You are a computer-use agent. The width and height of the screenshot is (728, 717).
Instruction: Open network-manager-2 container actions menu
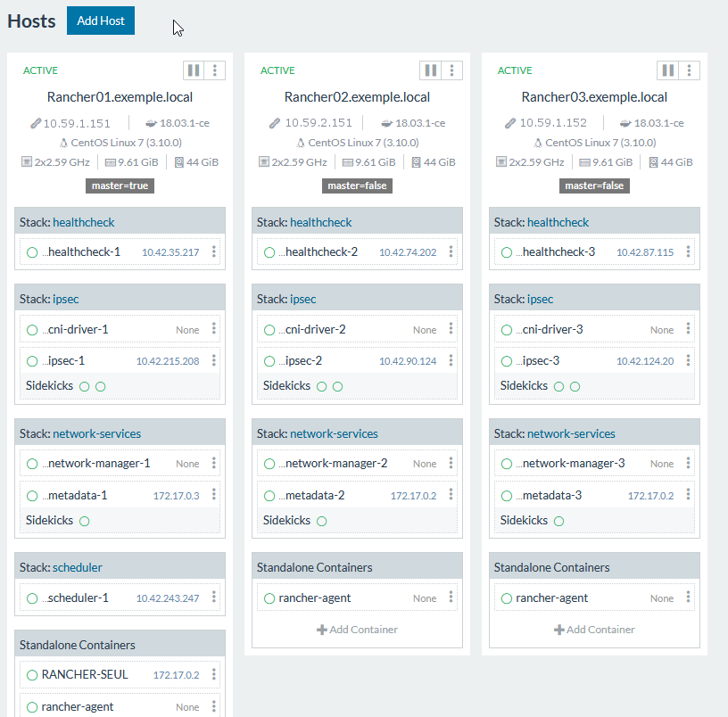451,463
